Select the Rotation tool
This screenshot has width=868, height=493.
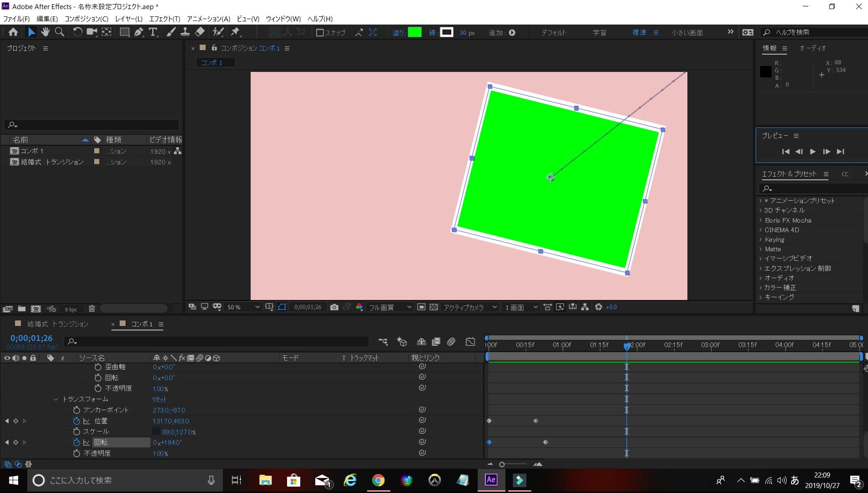click(x=78, y=32)
